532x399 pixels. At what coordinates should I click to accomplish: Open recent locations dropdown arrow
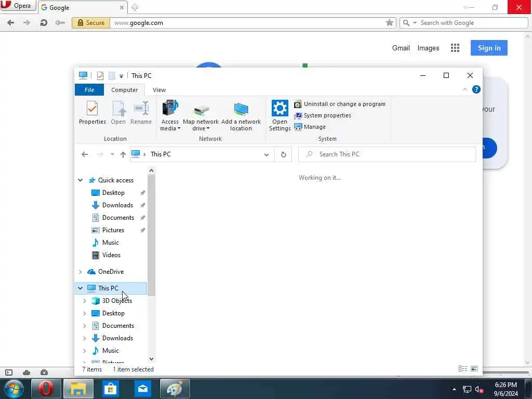coord(112,154)
